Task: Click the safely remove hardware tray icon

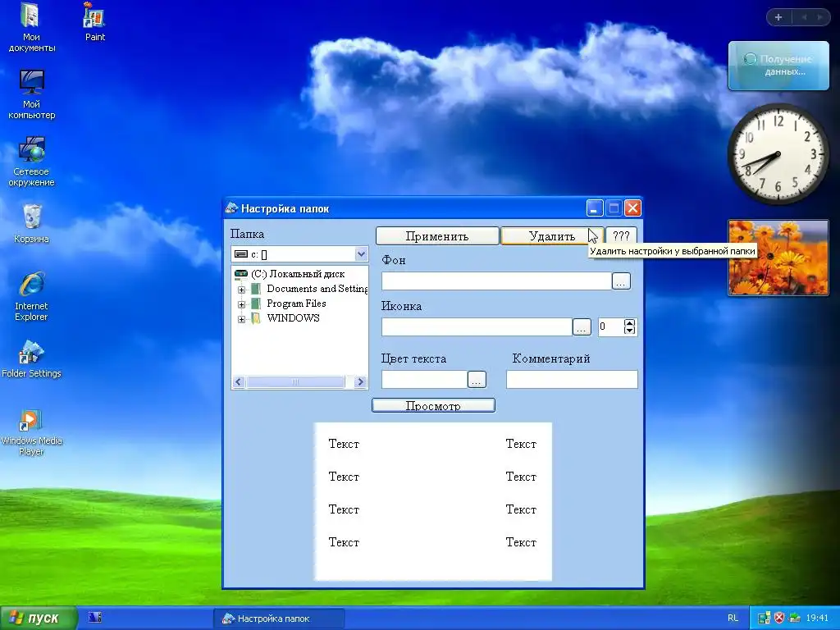Action: coord(794,618)
